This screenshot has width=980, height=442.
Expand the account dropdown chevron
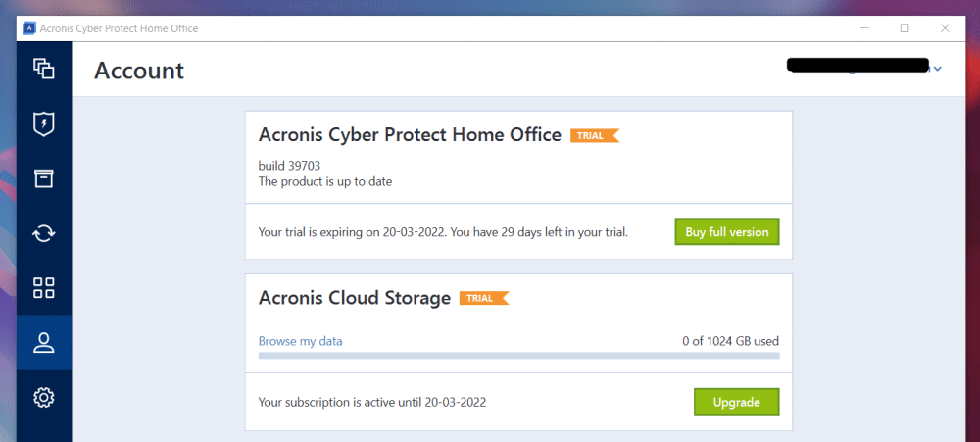[x=938, y=68]
